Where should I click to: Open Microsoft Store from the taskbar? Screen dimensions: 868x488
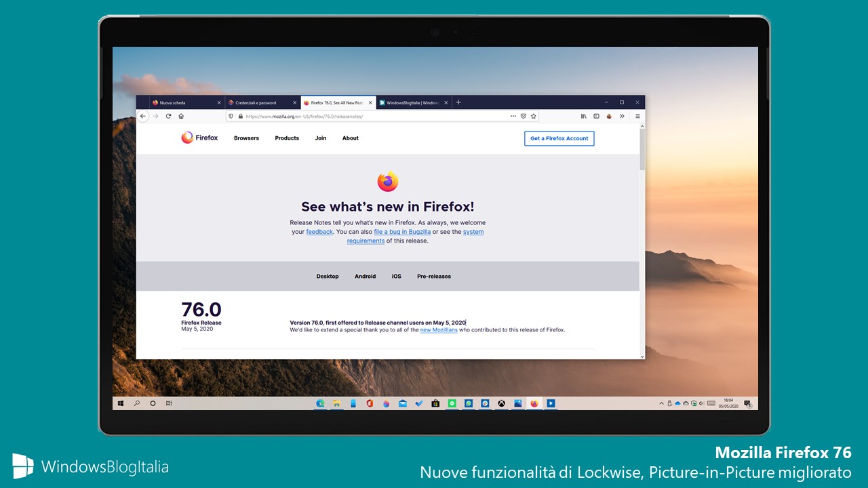coord(435,403)
